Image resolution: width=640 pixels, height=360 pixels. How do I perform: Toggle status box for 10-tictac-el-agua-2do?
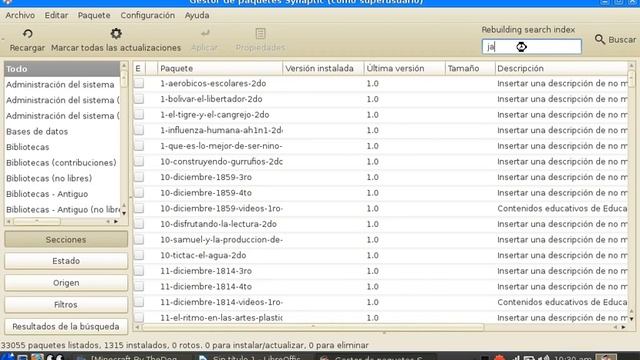pyautogui.click(x=139, y=255)
